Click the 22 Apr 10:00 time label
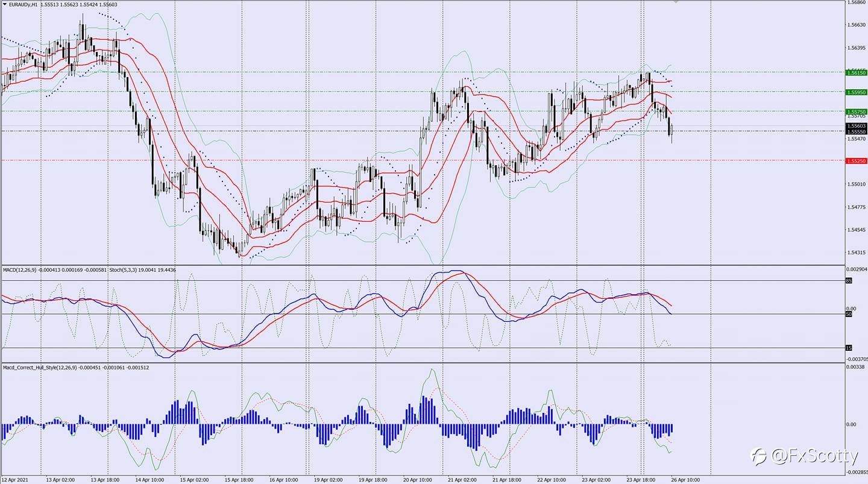Viewport: 868px width, 484px height. coord(552,480)
